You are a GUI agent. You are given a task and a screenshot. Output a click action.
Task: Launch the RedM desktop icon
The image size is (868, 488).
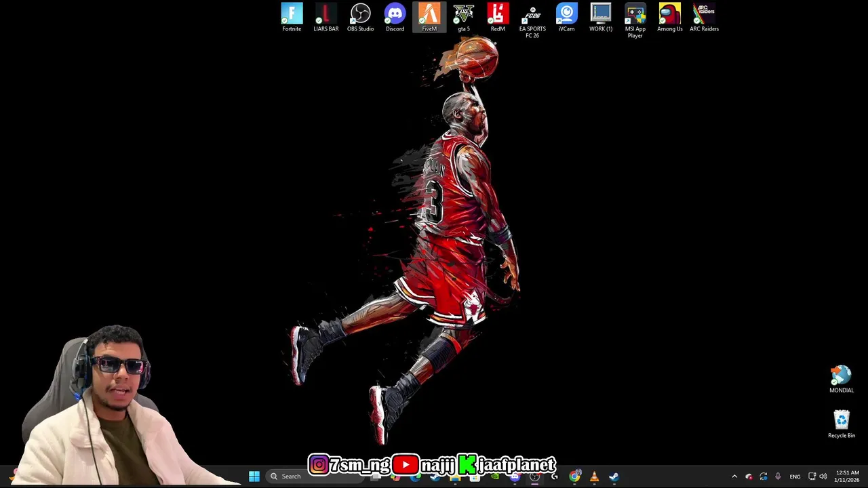(x=498, y=17)
